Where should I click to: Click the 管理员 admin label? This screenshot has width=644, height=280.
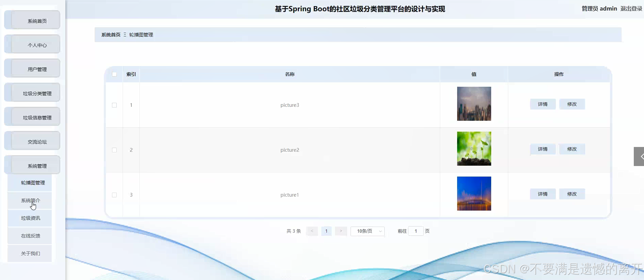pos(599,9)
